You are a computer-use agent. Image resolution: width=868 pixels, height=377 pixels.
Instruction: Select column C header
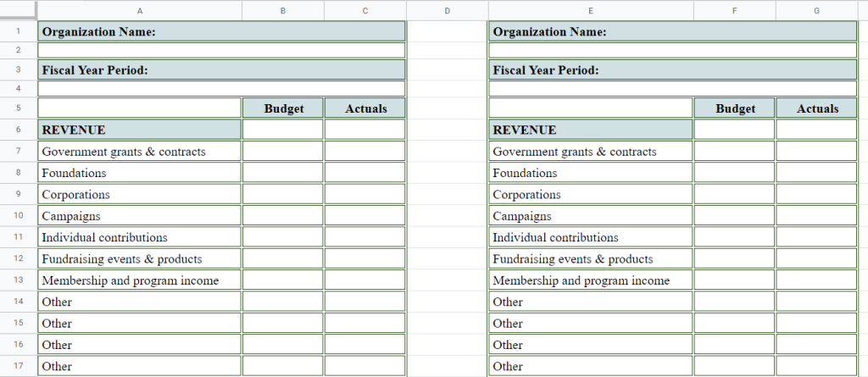pos(365,10)
